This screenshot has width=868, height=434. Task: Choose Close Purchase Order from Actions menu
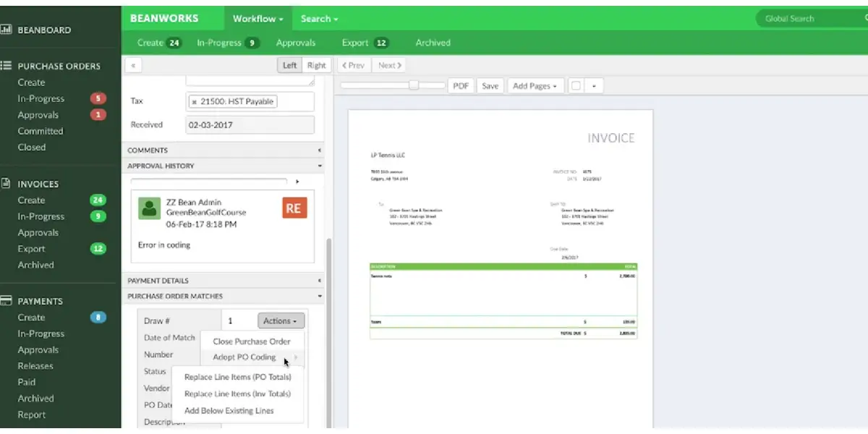(252, 341)
